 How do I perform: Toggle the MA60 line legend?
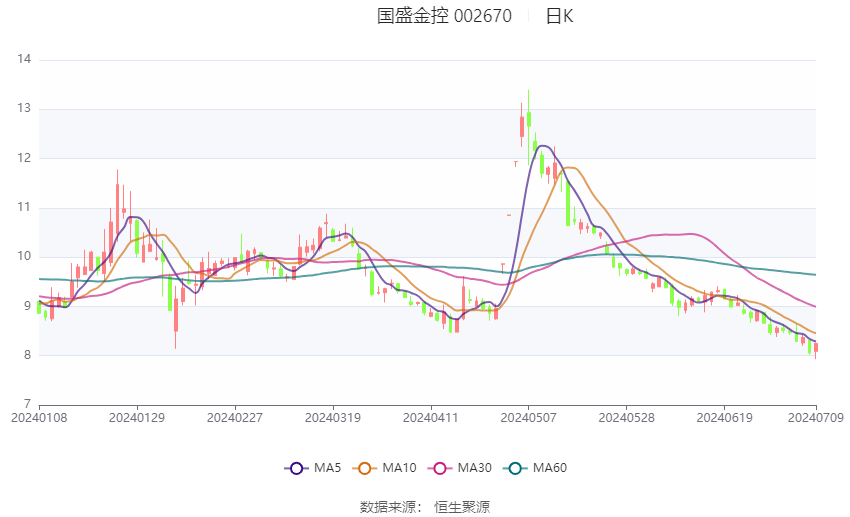click(535, 468)
